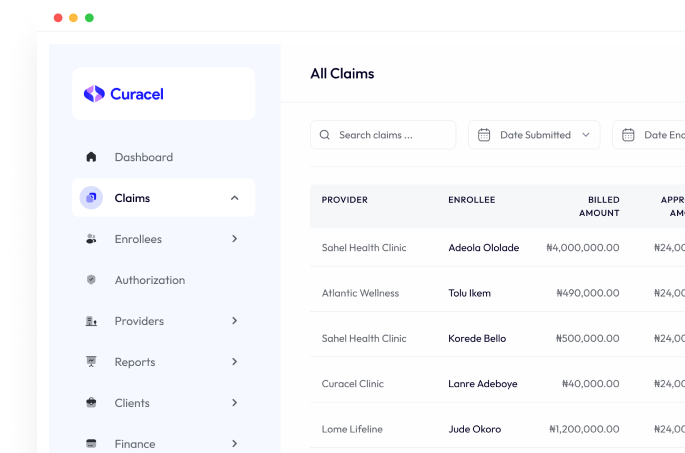Expand the Providers submenu arrow
Viewport: 685px width, 453px height.
(235, 321)
